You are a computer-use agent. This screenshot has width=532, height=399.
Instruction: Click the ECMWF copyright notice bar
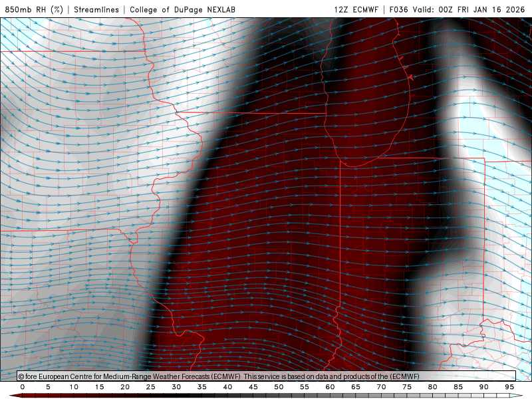point(267,376)
